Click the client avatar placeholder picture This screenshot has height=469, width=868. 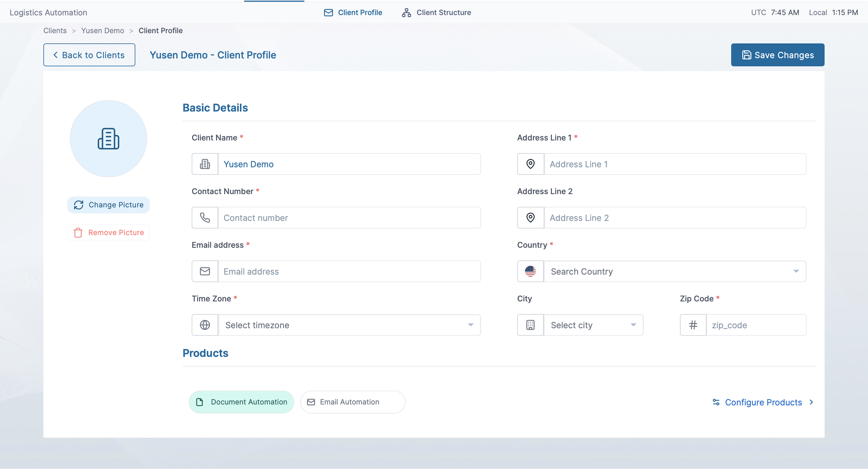click(x=108, y=138)
